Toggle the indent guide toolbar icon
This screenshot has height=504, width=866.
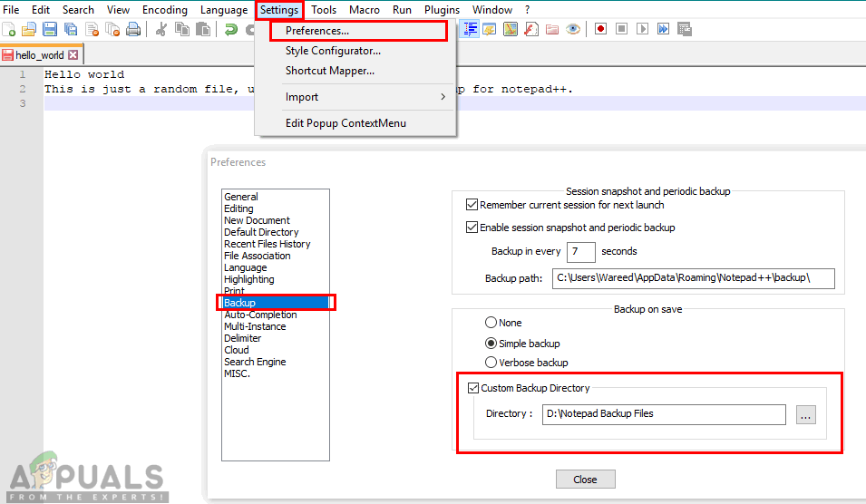point(470,29)
